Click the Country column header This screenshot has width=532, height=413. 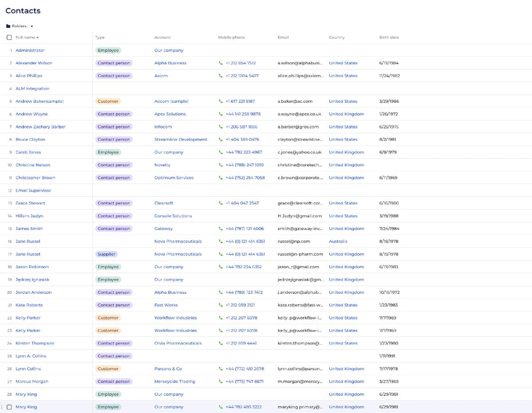[x=336, y=37]
